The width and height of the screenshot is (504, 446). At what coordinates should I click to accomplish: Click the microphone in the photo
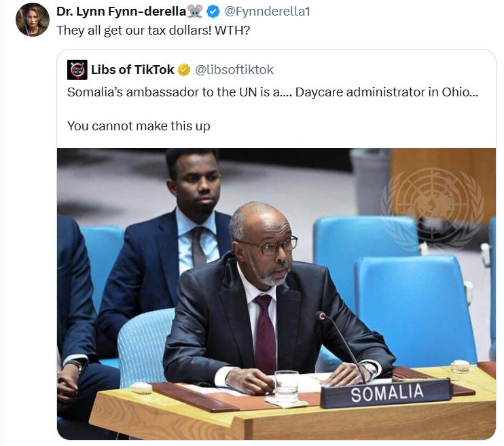(342, 346)
